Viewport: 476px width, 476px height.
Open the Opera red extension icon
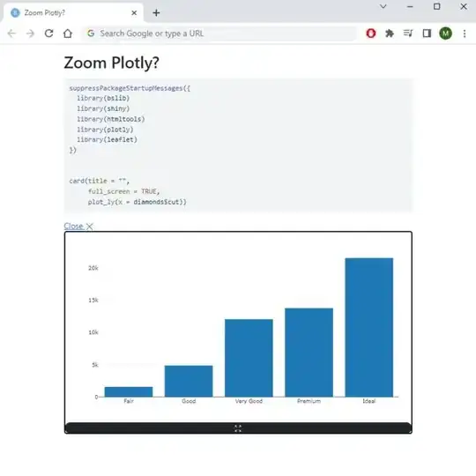click(371, 33)
